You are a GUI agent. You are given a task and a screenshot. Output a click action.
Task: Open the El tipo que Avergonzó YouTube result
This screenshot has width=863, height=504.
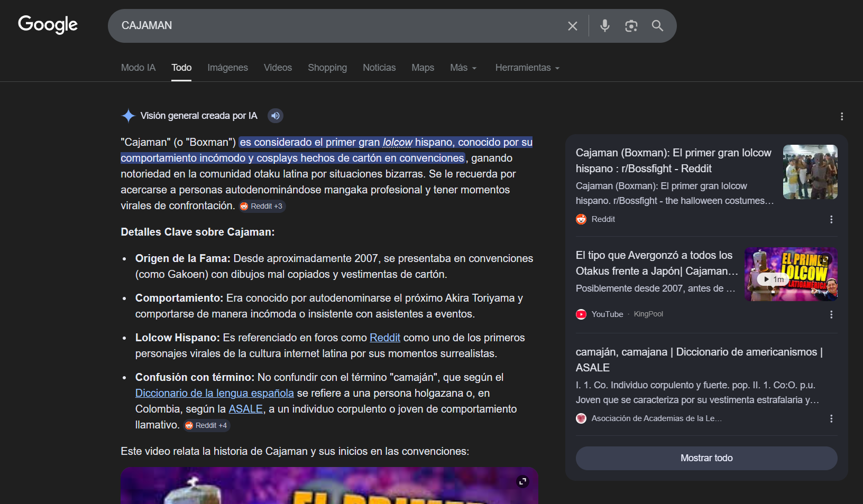[x=657, y=263]
